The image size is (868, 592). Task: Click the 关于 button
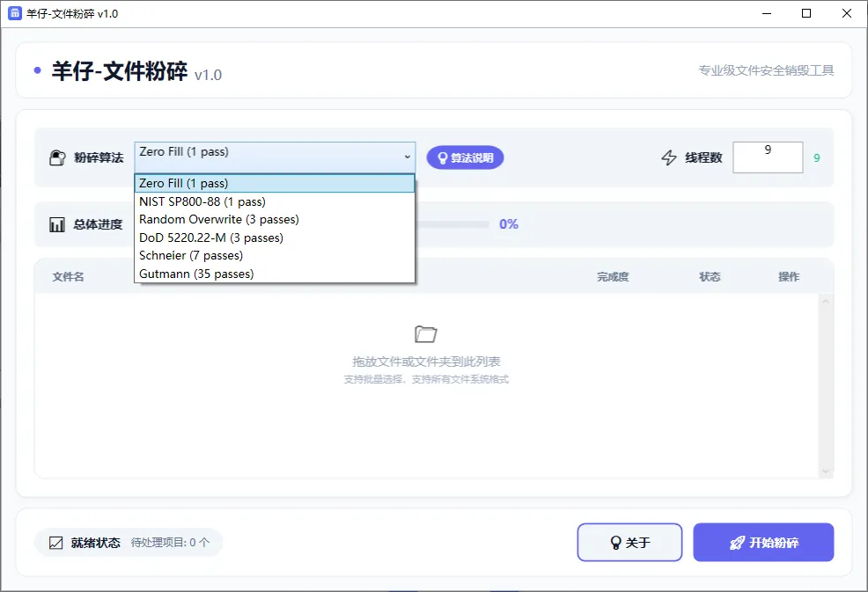click(x=629, y=543)
